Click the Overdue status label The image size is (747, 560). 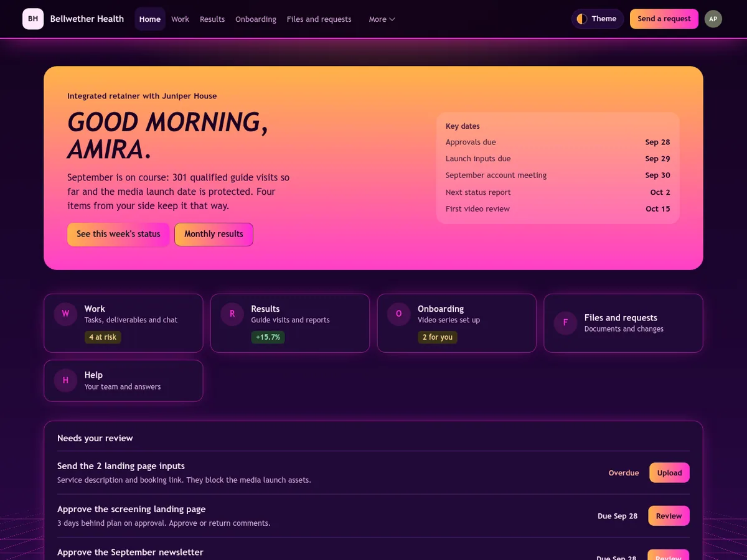(624, 473)
